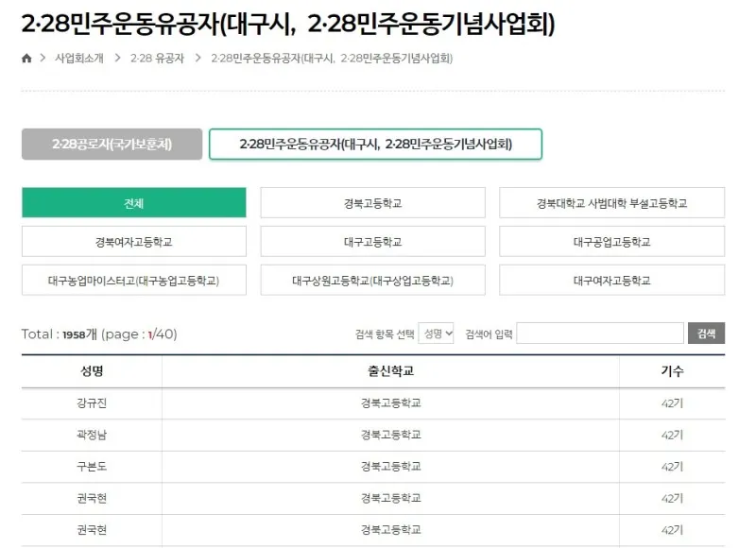This screenshot has height=548, width=756.
Task: Filter by 경북여자고등학교
Action: click(x=134, y=242)
